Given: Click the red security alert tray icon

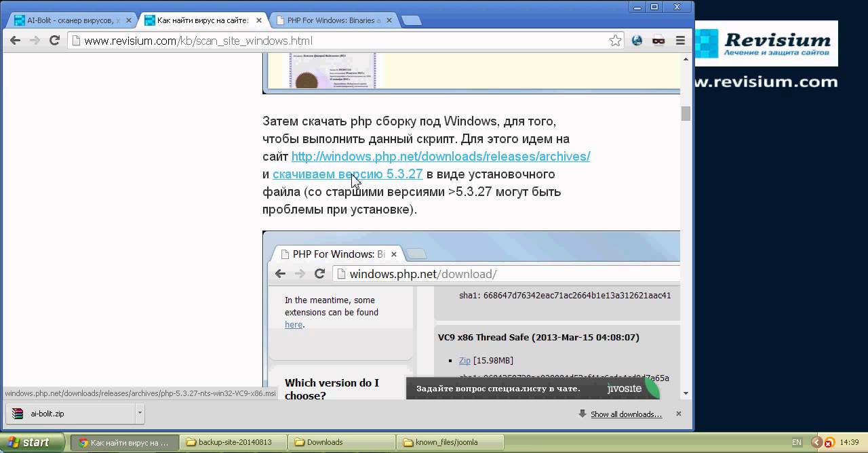Looking at the screenshot, I should coord(829,443).
